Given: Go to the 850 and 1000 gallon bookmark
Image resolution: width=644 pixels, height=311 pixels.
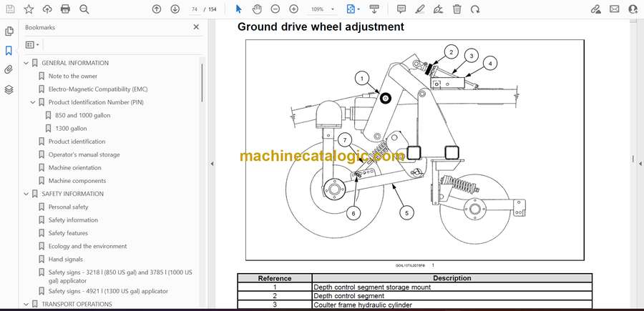Looking at the screenshot, I should [x=82, y=115].
